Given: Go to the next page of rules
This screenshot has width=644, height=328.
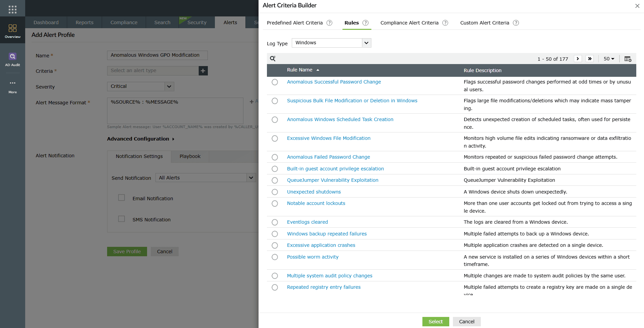Looking at the screenshot, I should tap(578, 59).
